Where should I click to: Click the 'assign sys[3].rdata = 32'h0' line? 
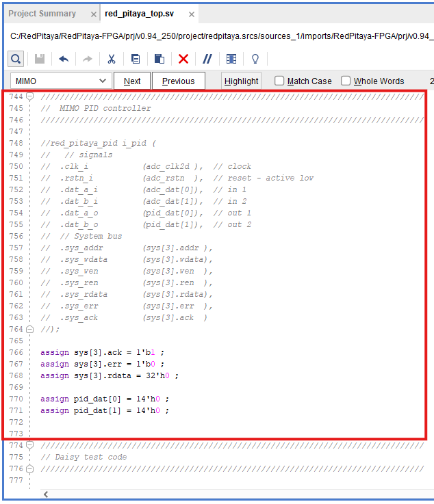(110, 375)
